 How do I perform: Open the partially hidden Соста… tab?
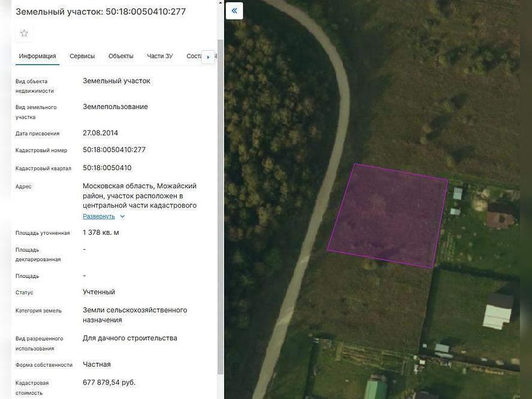194,56
